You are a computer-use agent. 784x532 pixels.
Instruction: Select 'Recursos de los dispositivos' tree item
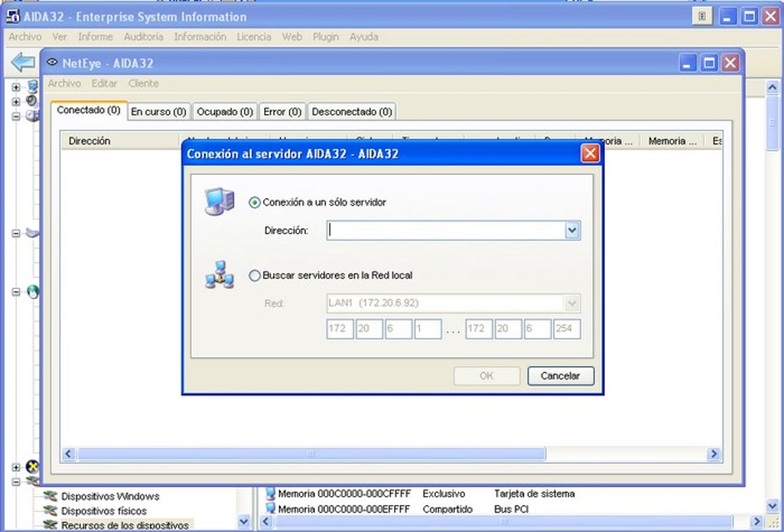point(125,526)
